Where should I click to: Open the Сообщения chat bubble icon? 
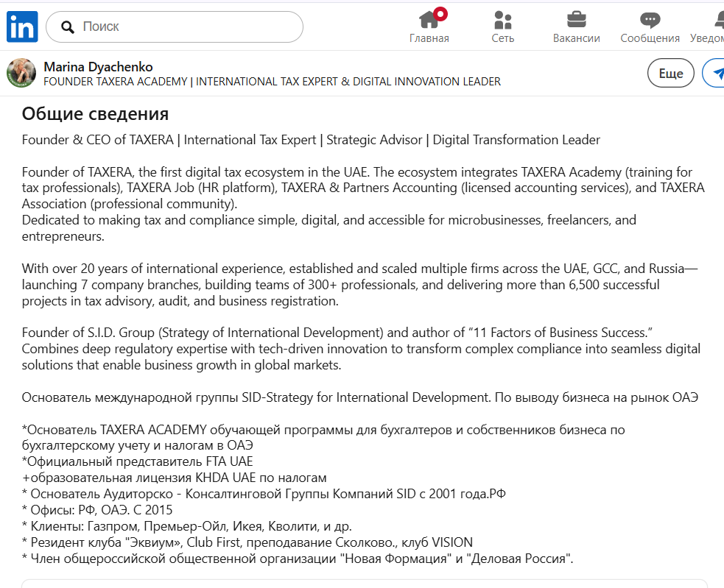[x=650, y=20]
